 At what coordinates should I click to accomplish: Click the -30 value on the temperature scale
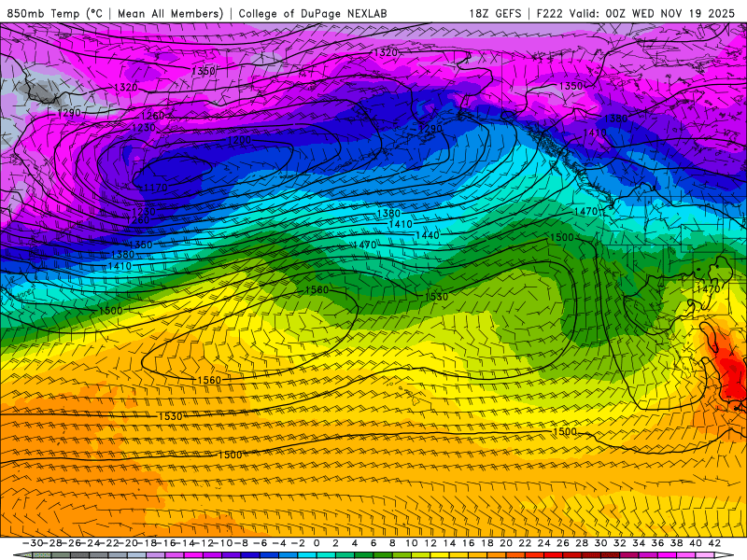pyautogui.click(x=33, y=543)
